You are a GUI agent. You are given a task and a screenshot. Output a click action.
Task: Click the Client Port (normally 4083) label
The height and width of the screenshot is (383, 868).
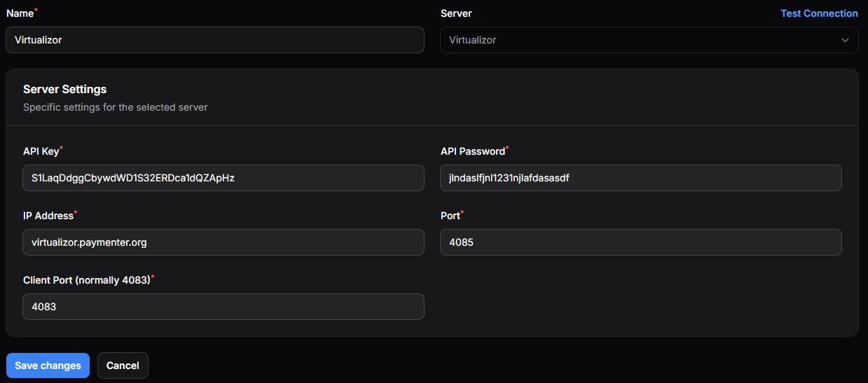(x=86, y=280)
